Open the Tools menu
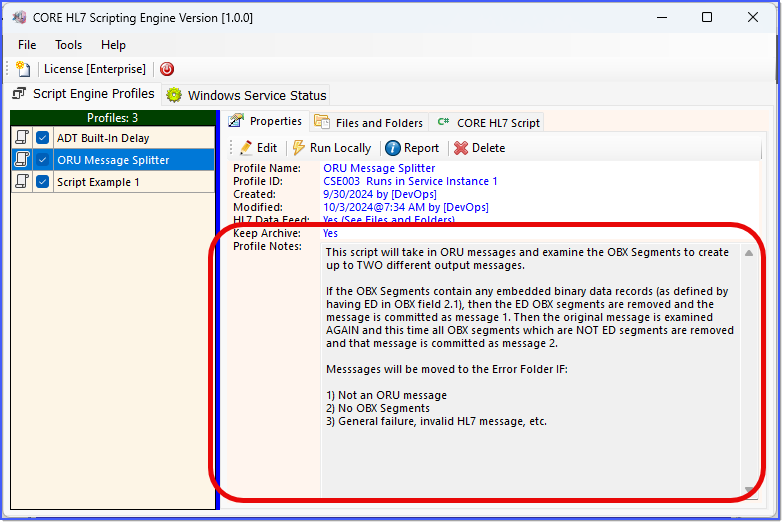784x524 pixels. 68,45
